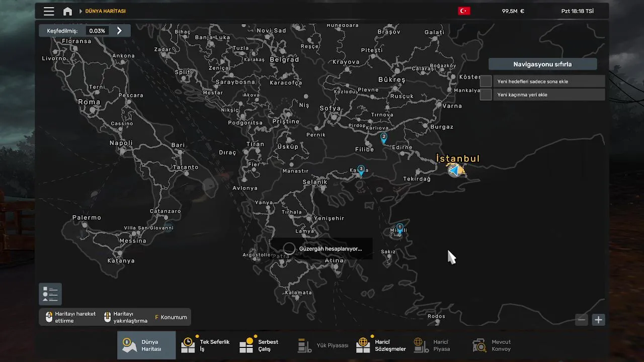Click the Selanik city label
Image resolution: width=644 pixels, height=362 pixels.
coord(315,182)
